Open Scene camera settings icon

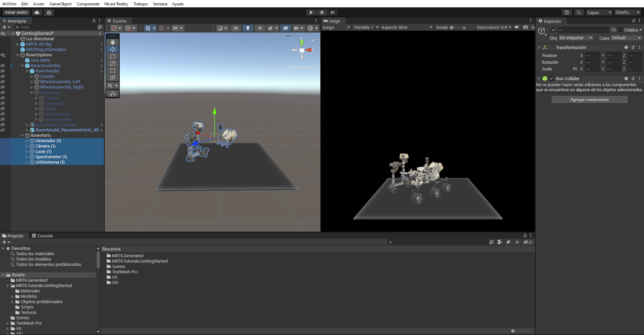pos(296,28)
